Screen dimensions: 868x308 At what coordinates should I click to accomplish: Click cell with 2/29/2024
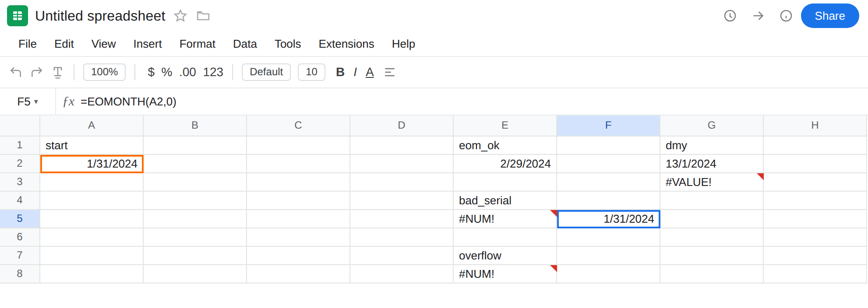(505, 164)
